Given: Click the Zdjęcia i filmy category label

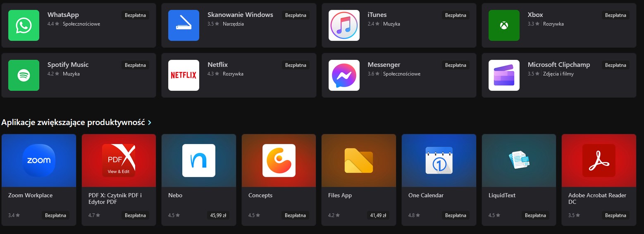Looking at the screenshot, I should pos(558,74).
